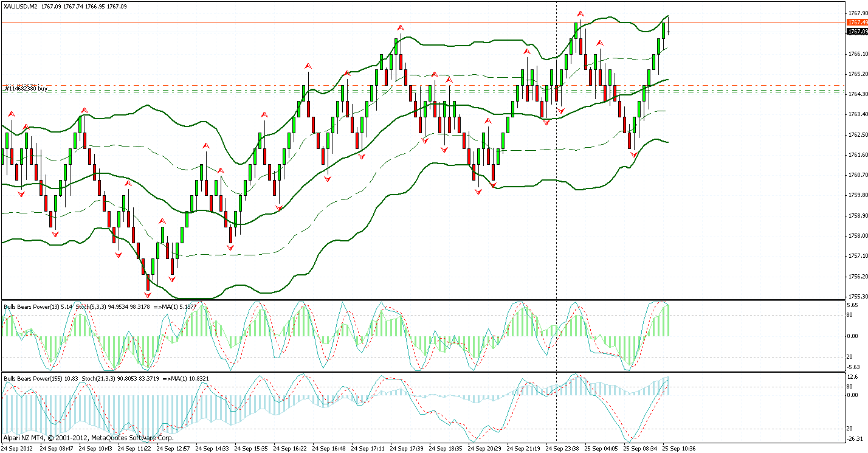This screenshot has width=868, height=453.
Task: Click the '24 Sep 12:57' time axis label
Action: click(x=173, y=448)
